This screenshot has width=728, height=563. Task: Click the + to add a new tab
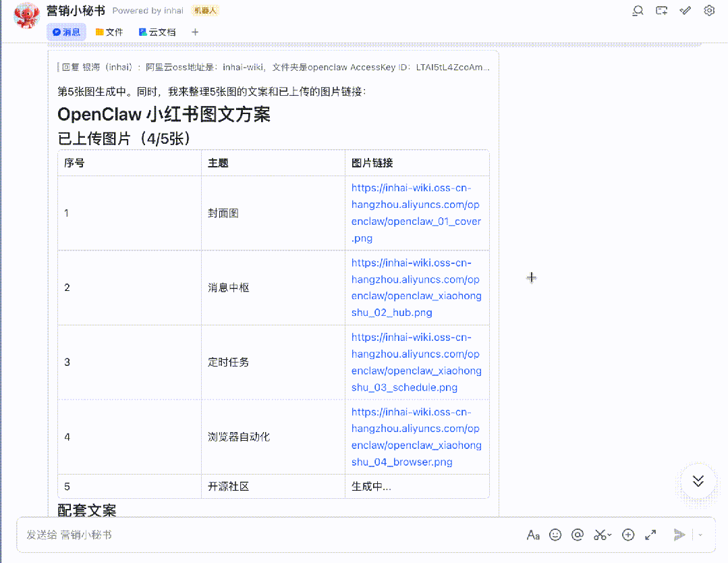point(194,32)
